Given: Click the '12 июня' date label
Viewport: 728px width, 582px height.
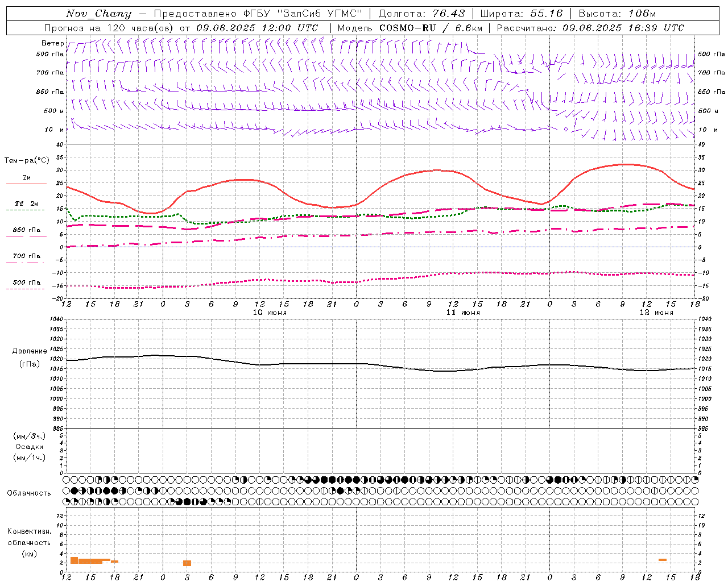Looking at the screenshot, I should coord(656,313).
